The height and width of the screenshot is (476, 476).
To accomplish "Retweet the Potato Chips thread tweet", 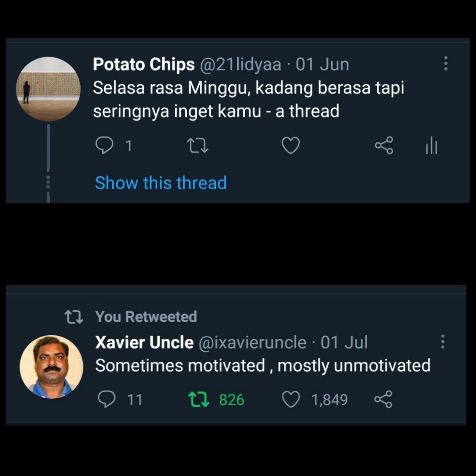I will click(x=197, y=146).
